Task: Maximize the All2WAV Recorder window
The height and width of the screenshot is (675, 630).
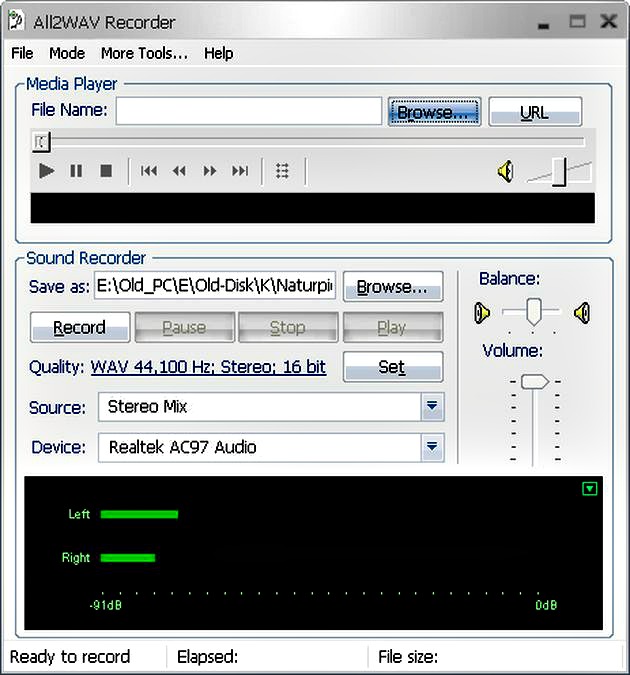Action: click(577, 21)
